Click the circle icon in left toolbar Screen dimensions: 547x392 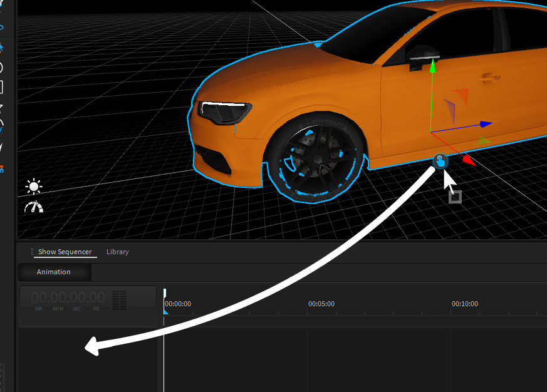(1, 68)
